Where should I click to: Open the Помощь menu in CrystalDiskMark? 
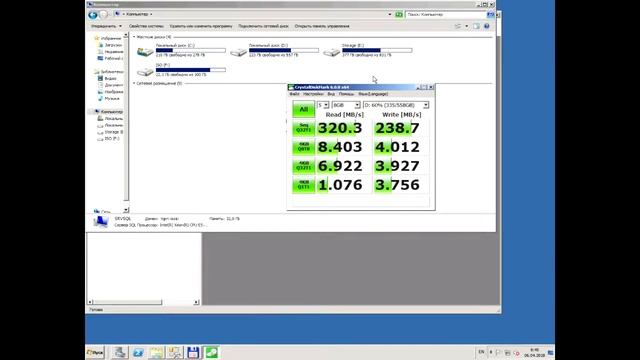tap(346, 94)
